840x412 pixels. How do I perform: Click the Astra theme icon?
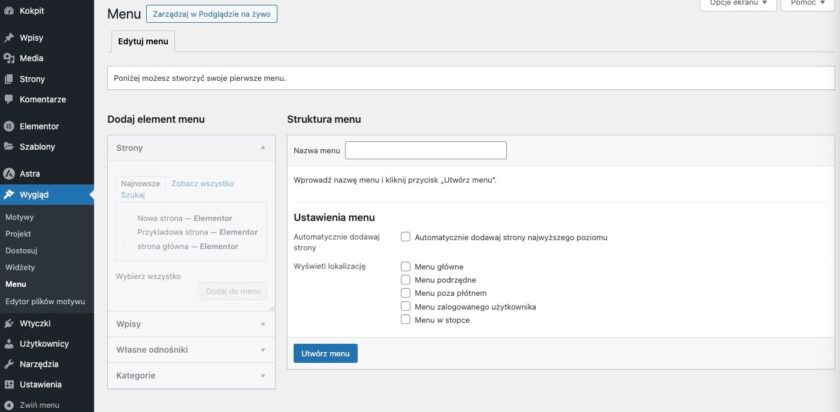(x=9, y=173)
